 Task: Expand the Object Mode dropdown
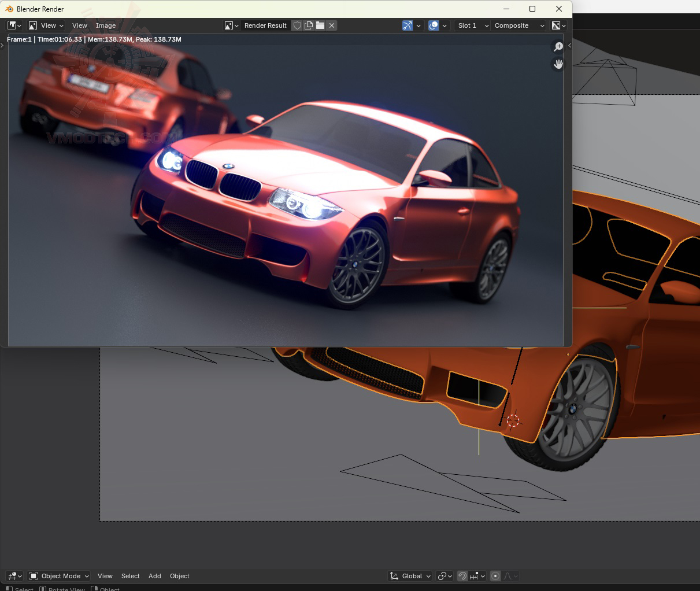(60, 576)
